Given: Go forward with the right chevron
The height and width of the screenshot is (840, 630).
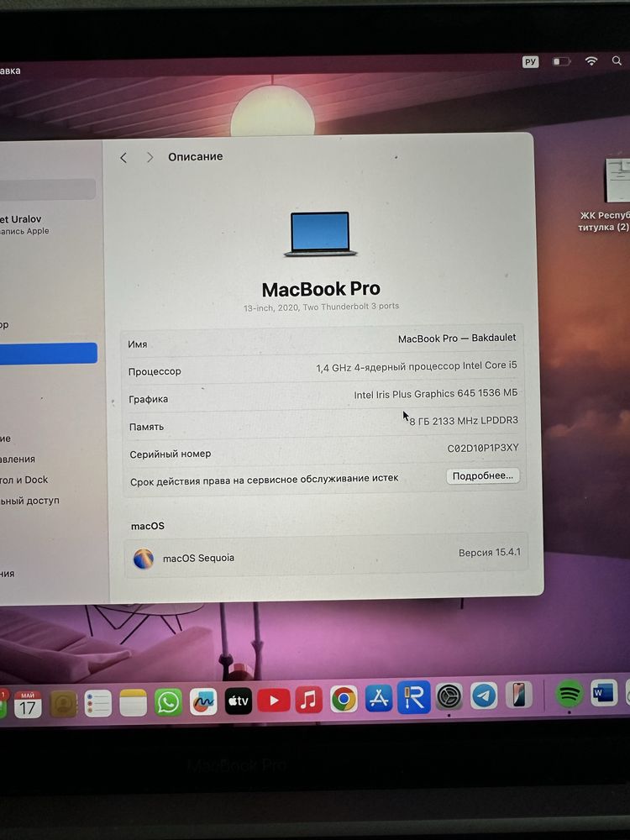Looking at the screenshot, I should coord(150,157).
